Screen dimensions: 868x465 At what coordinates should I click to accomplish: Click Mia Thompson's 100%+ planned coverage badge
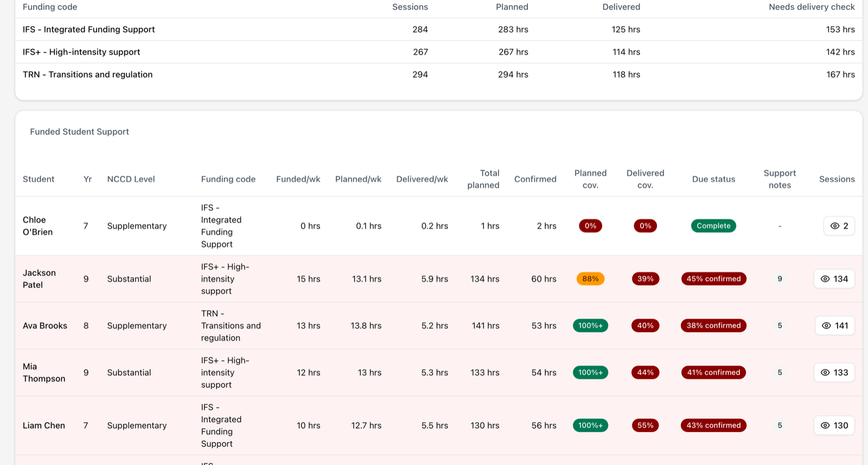pyautogui.click(x=590, y=373)
